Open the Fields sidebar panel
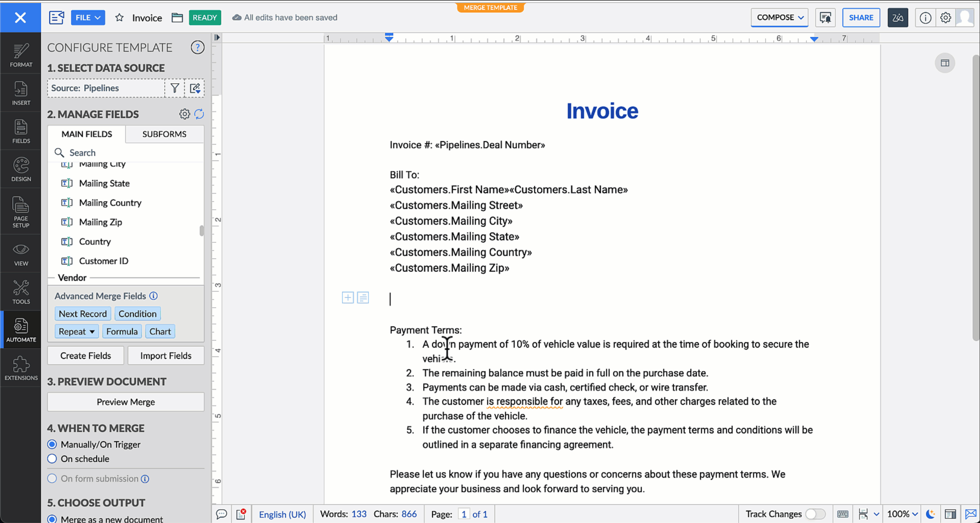This screenshot has width=980, height=523. tap(21, 131)
